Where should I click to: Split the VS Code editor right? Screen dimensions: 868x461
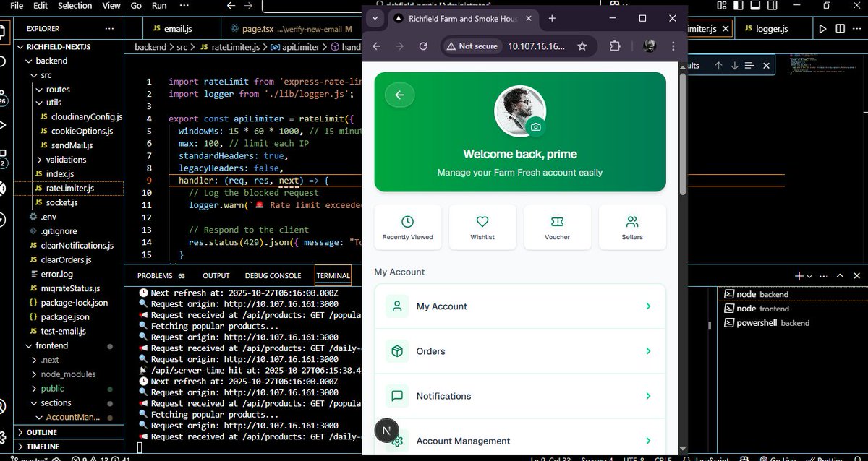click(841, 29)
